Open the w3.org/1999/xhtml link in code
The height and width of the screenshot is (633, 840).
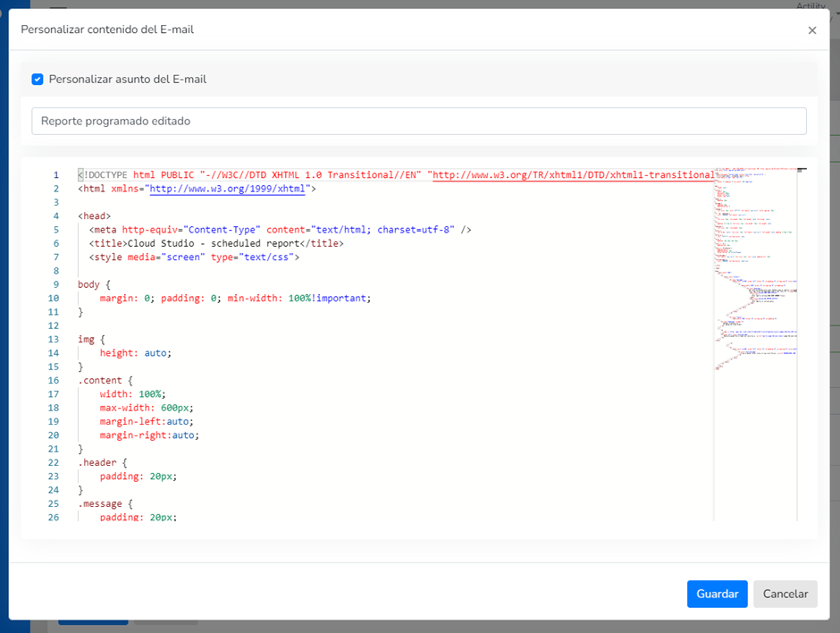click(228, 190)
